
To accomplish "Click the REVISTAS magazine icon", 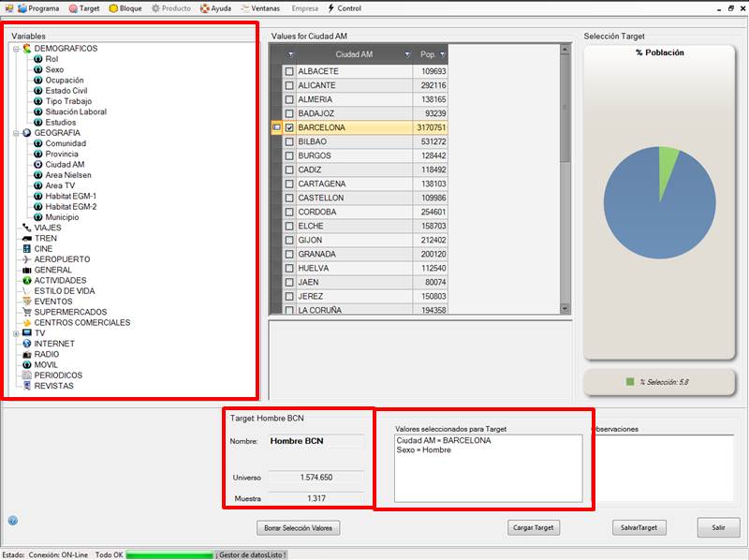I will 26,386.
